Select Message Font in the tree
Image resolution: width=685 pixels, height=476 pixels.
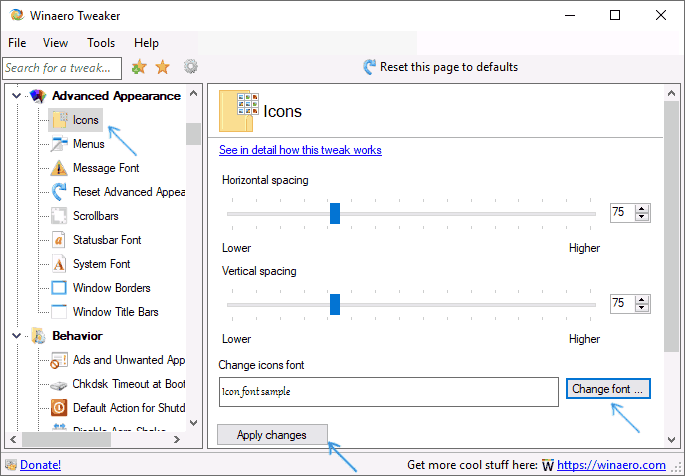pos(106,168)
